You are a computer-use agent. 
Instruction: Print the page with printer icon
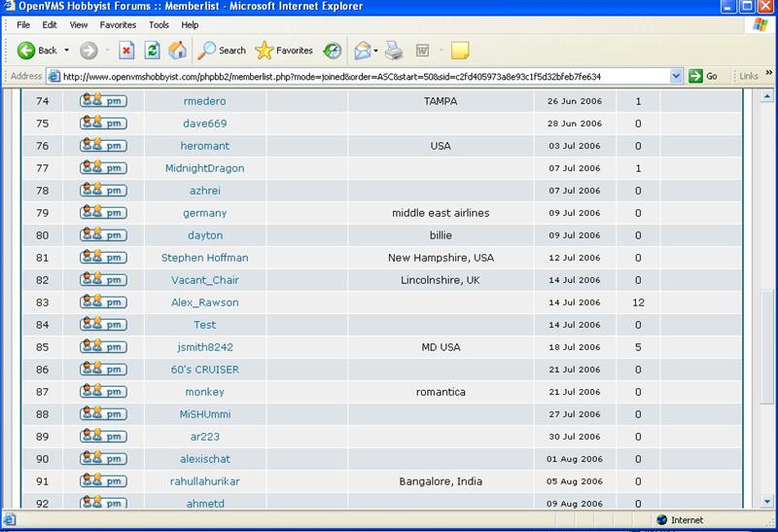tap(394, 51)
